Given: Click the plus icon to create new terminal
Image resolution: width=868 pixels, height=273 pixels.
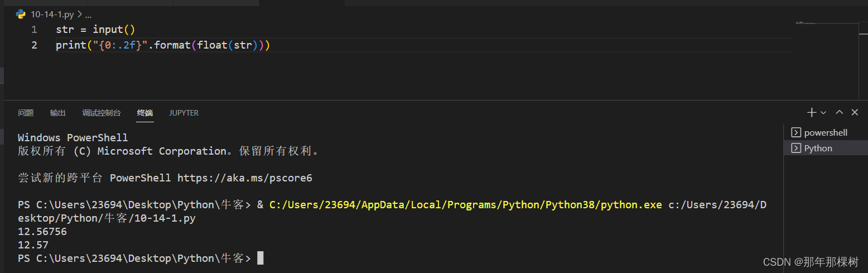Looking at the screenshot, I should (812, 113).
